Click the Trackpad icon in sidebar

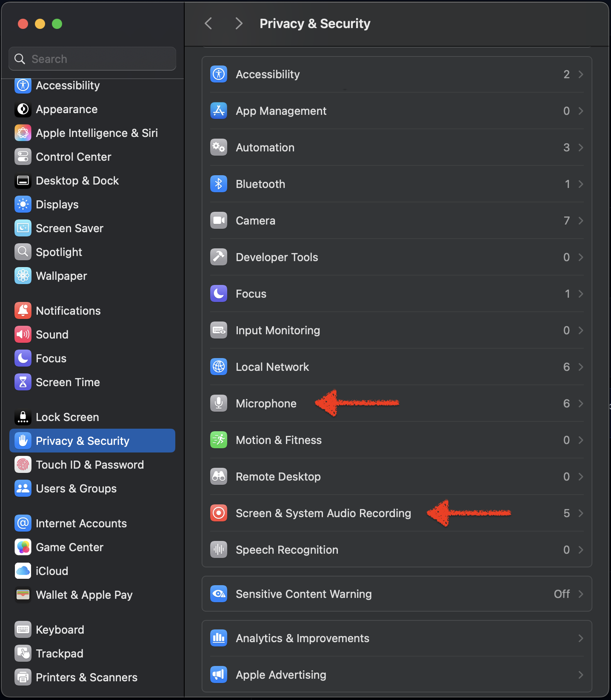pyautogui.click(x=23, y=654)
